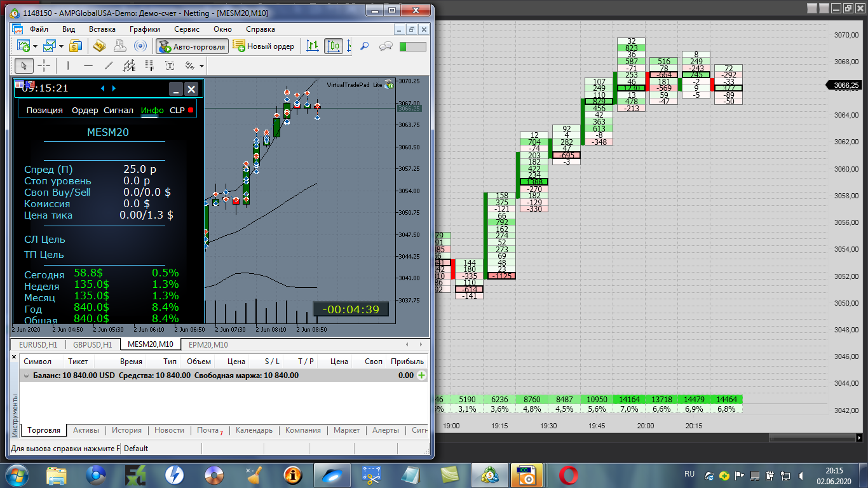Open the Файл menu
Viewport: 868px width, 488px height.
point(39,29)
